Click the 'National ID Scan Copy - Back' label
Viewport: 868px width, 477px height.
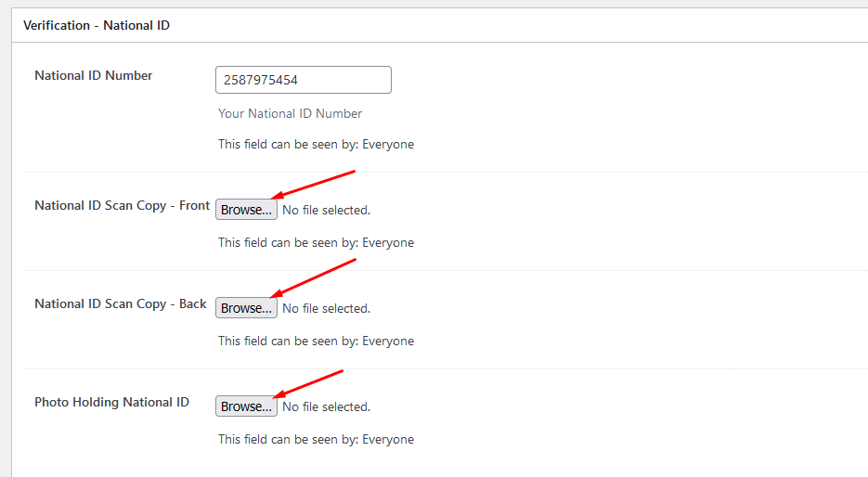click(121, 304)
